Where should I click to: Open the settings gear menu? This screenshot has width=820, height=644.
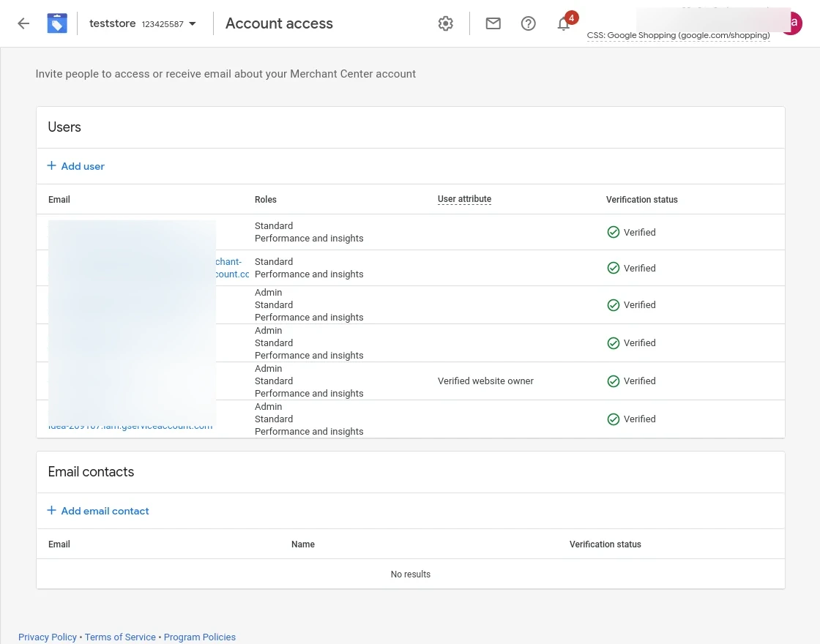pos(445,23)
